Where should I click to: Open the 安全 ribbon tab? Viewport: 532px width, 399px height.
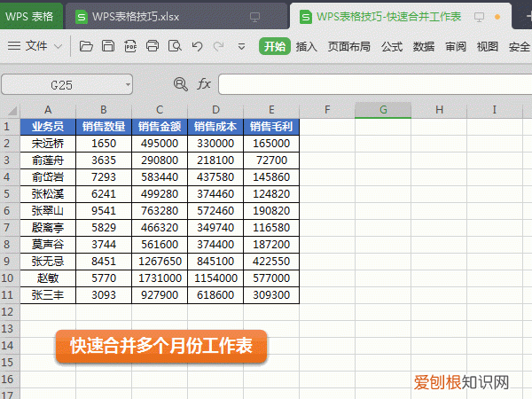point(519,46)
